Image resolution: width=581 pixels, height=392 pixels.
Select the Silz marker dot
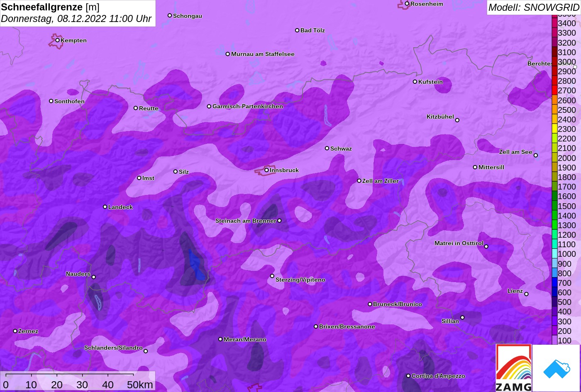click(176, 171)
